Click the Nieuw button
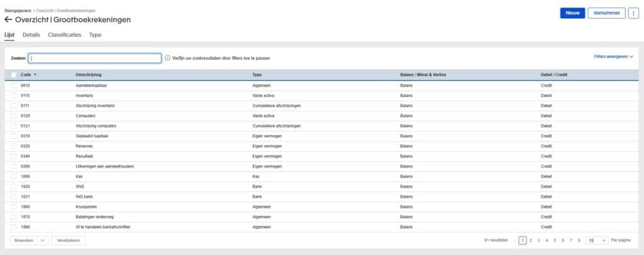Screen dimensions: 644x255 (572, 13)
